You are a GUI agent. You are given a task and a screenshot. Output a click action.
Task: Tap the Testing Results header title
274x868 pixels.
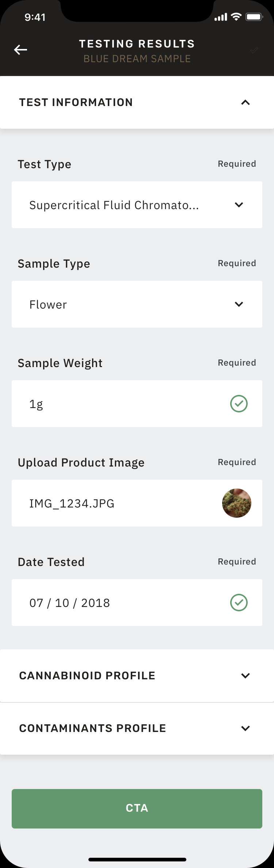click(137, 44)
